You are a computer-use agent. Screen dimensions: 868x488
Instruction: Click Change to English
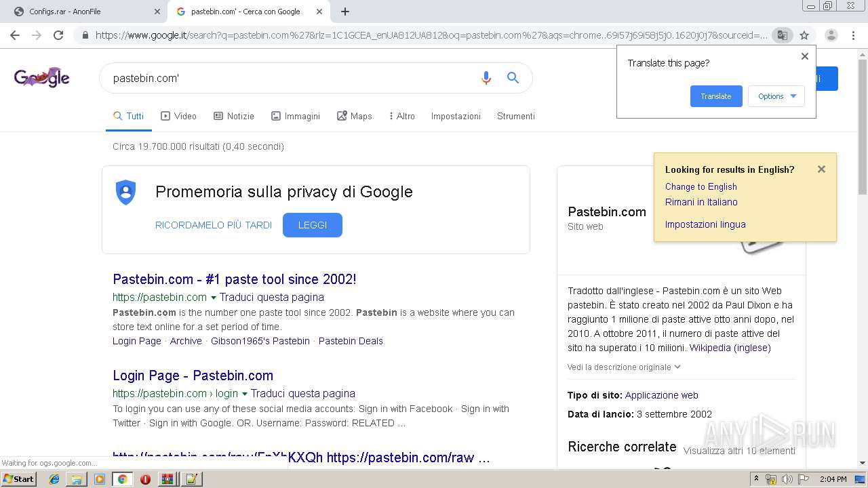(701, 186)
